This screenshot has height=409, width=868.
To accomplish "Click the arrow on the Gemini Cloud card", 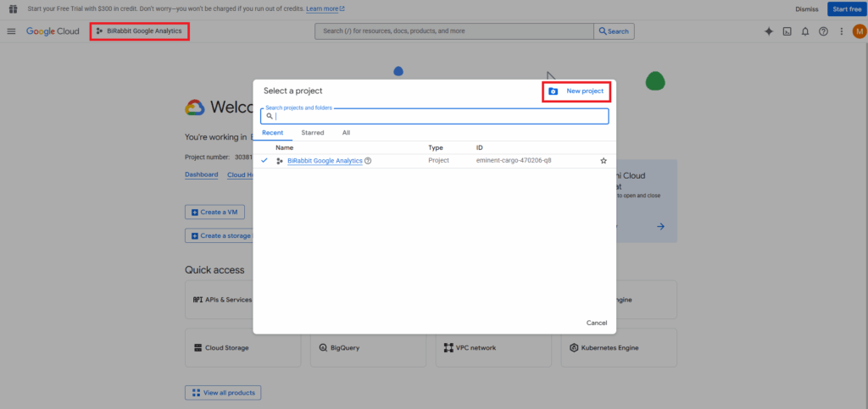I will 660,227.
